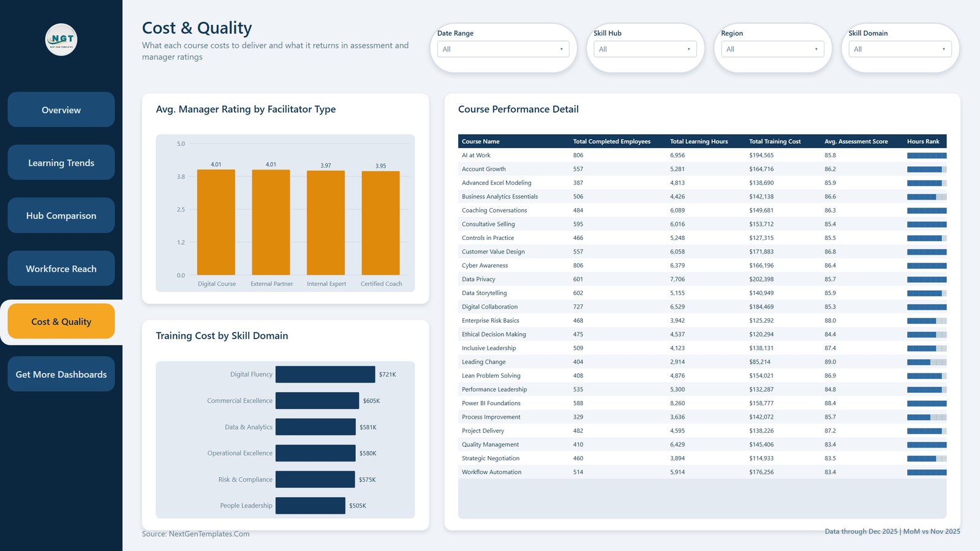980x551 pixels.
Task: Click Controls in Practice course name
Action: 488,238
